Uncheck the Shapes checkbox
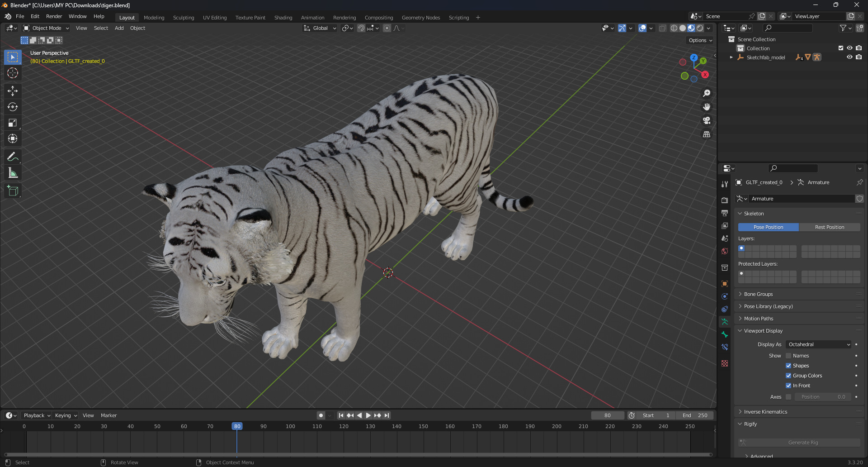The image size is (868, 467). pyautogui.click(x=788, y=366)
